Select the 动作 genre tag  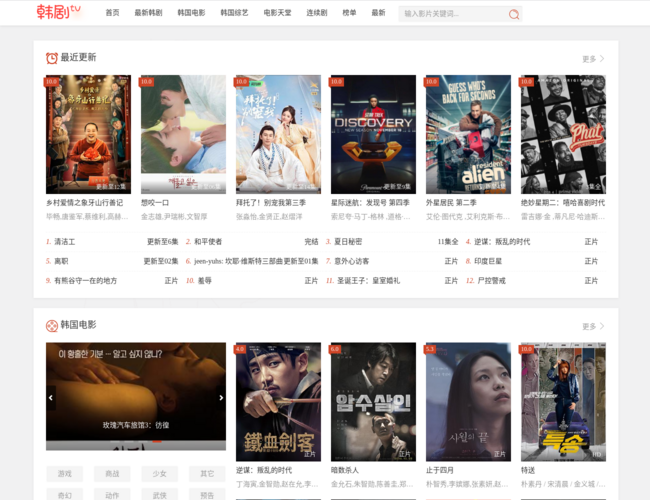pyautogui.click(x=112, y=495)
